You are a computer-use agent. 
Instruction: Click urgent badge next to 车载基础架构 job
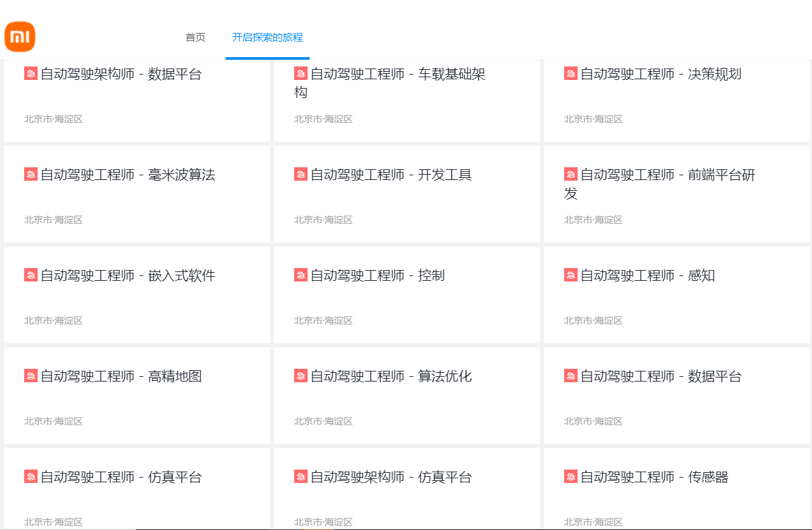click(301, 74)
